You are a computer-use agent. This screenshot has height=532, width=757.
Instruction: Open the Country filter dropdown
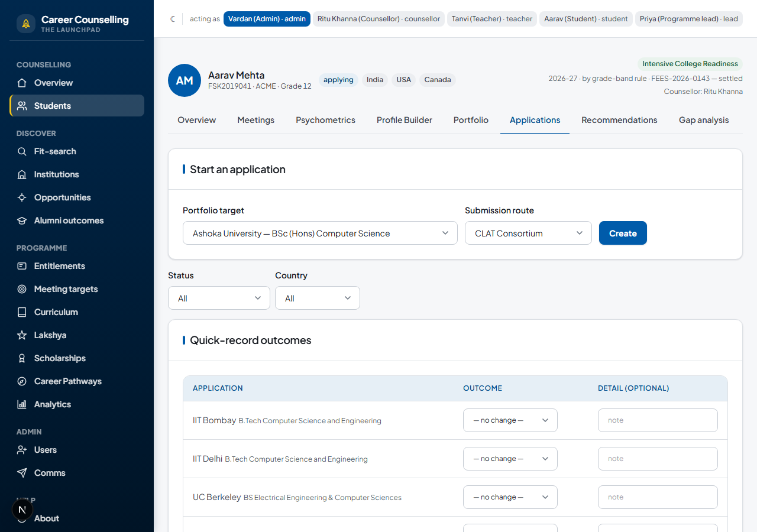pos(318,298)
